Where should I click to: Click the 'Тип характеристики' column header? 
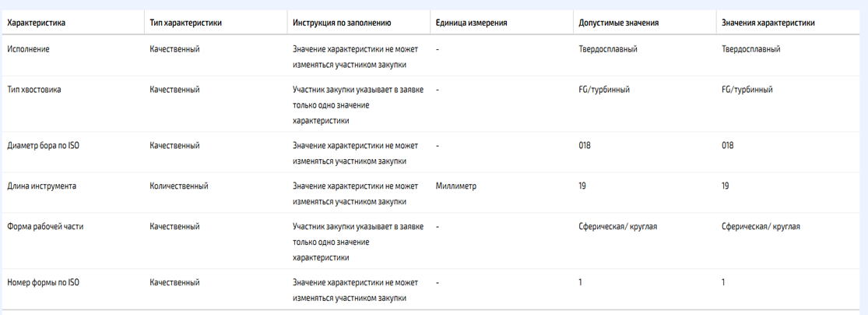click(186, 23)
